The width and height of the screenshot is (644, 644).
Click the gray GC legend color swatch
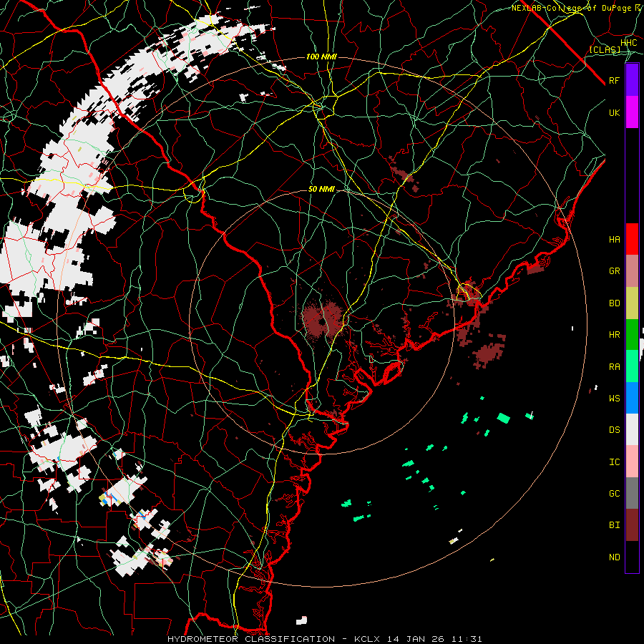(x=632, y=493)
